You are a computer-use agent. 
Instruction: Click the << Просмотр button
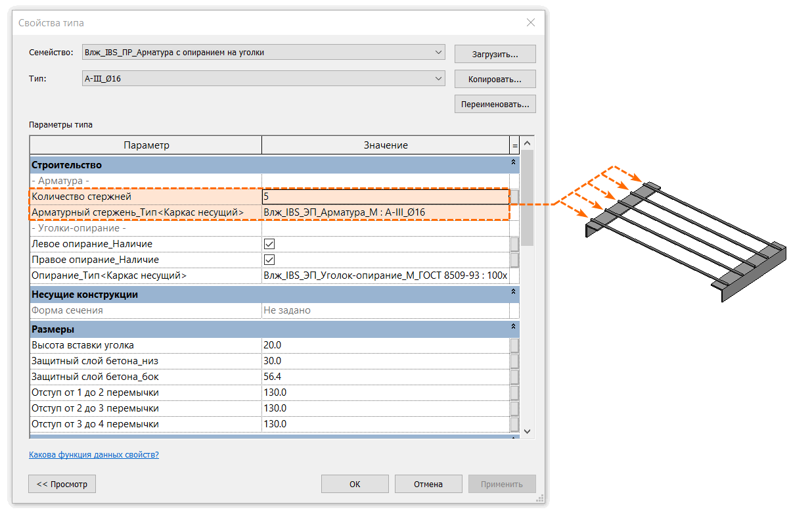click(x=62, y=484)
